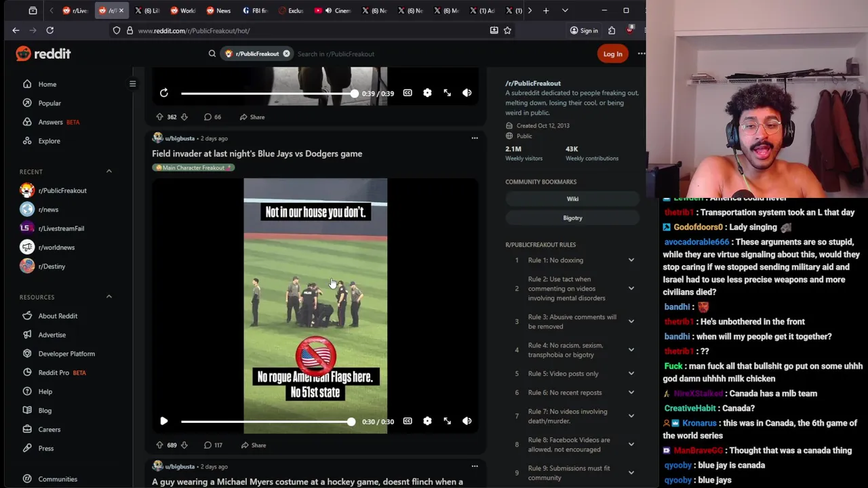Mute the top video volume
Image resolution: width=868 pixels, height=488 pixels.
click(467, 93)
